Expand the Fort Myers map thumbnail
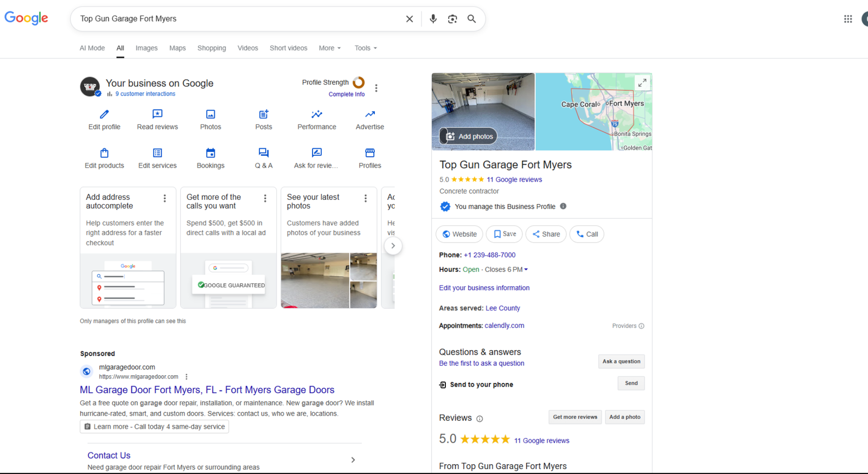This screenshot has height=474, width=868. [642, 83]
